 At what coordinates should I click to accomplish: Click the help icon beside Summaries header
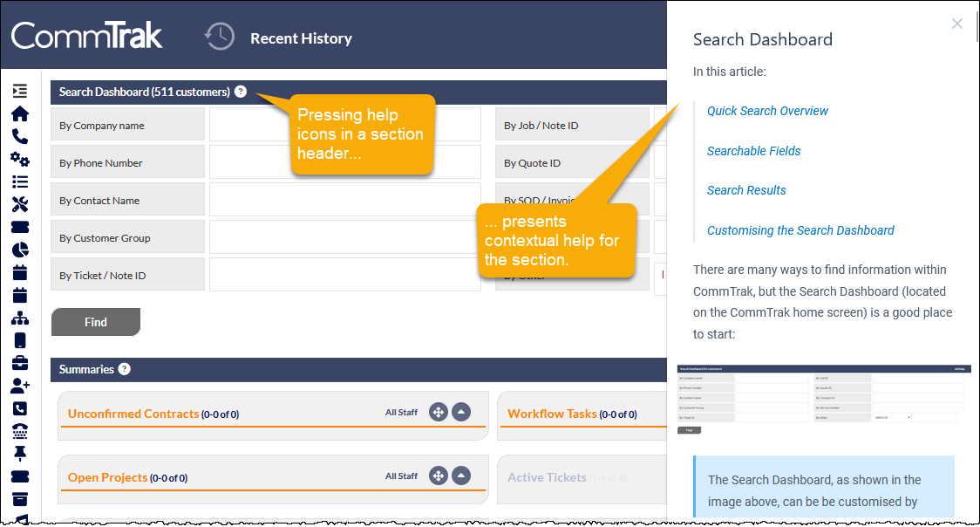click(125, 369)
